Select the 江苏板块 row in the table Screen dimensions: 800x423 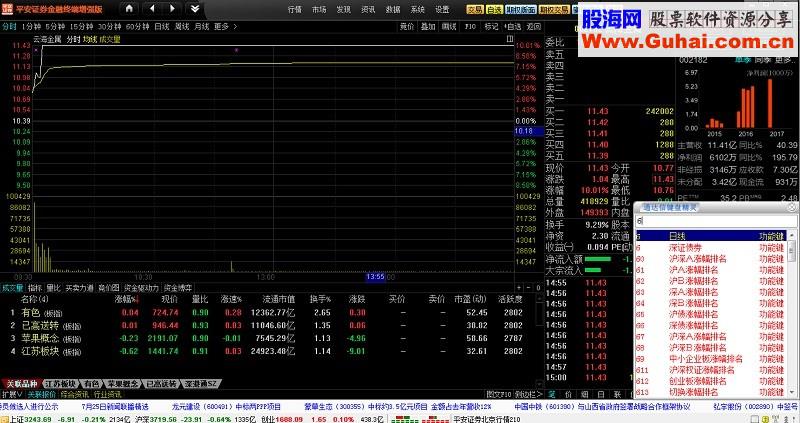click(269, 351)
